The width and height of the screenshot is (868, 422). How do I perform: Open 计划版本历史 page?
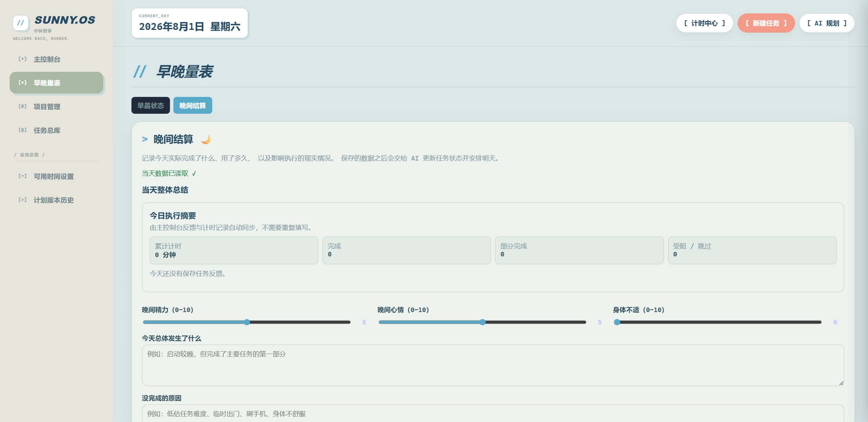coord(56,200)
